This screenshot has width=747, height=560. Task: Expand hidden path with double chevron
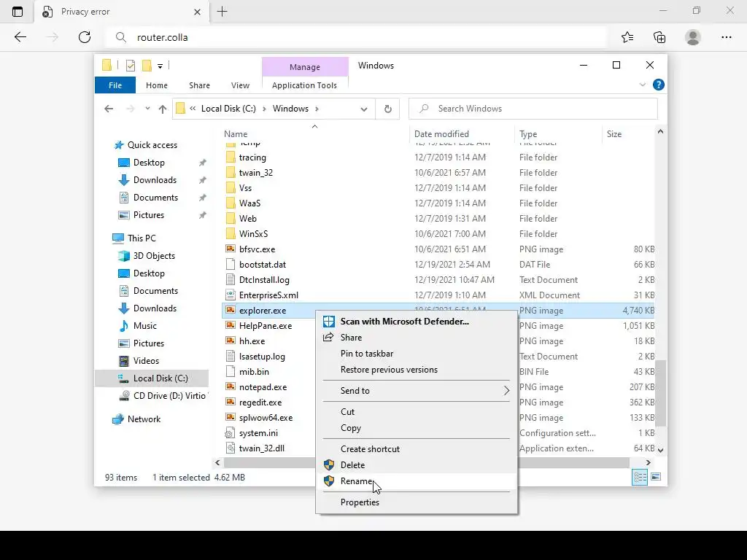click(x=193, y=109)
